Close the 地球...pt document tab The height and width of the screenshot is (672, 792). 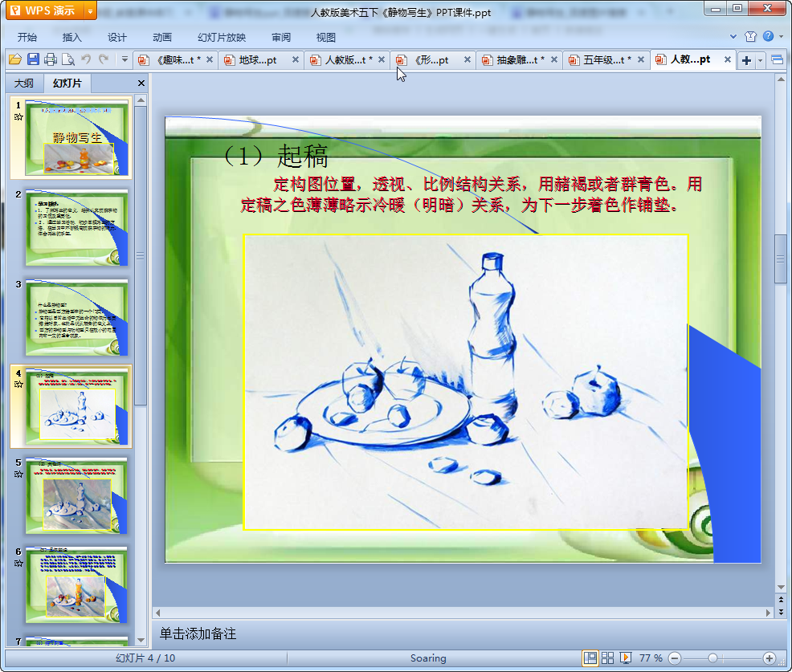coord(296,59)
